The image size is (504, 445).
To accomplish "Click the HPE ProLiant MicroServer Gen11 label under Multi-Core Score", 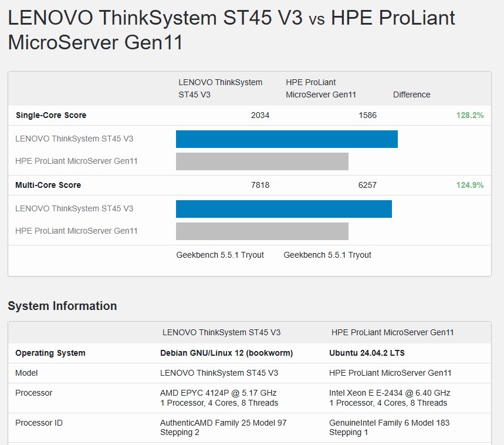I will pyautogui.click(x=76, y=231).
